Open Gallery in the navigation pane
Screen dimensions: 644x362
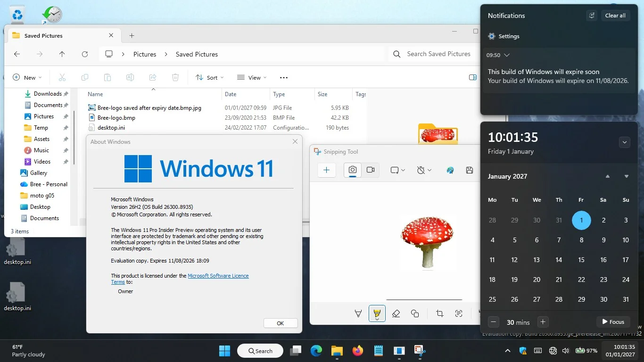[x=39, y=173]
